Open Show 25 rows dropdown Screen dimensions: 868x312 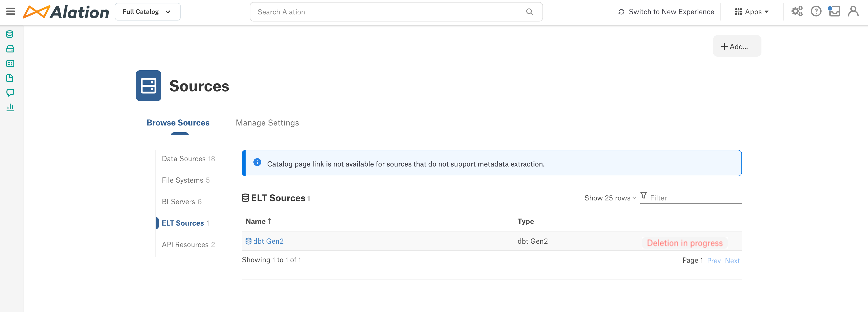610,198
